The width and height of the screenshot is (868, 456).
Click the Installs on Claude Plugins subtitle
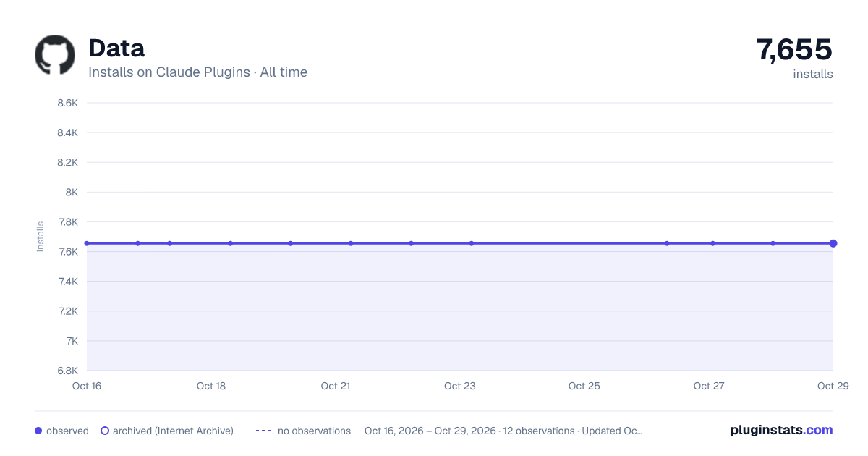(197, 72)
